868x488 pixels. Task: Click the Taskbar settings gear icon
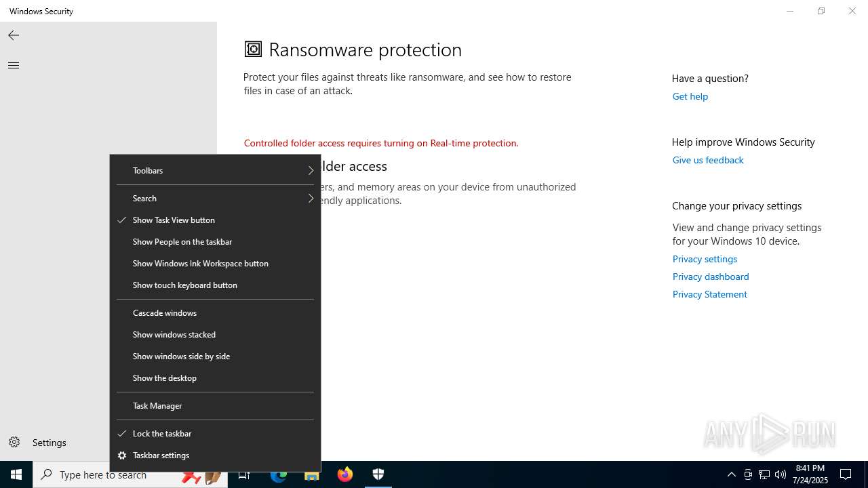click(x=122, y=455)
